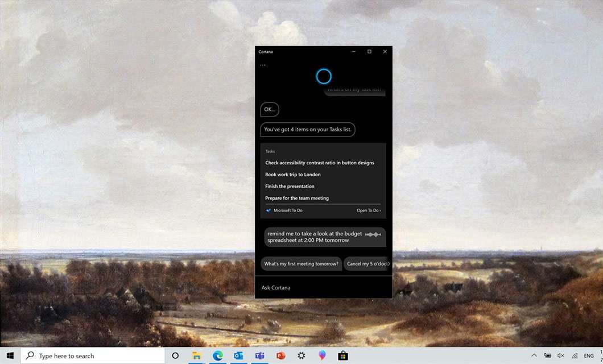
Task: Click into the Ask Cortana input field
Action: pos(324,288)
